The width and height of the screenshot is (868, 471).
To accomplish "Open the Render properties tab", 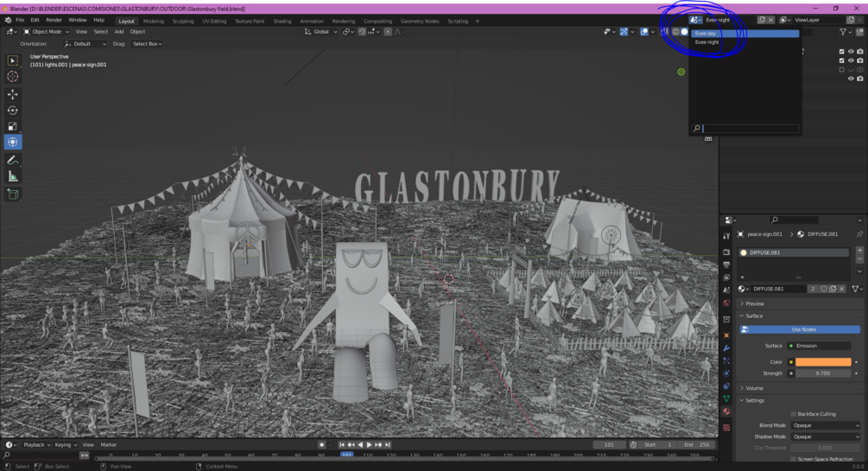I will (726, 252).
